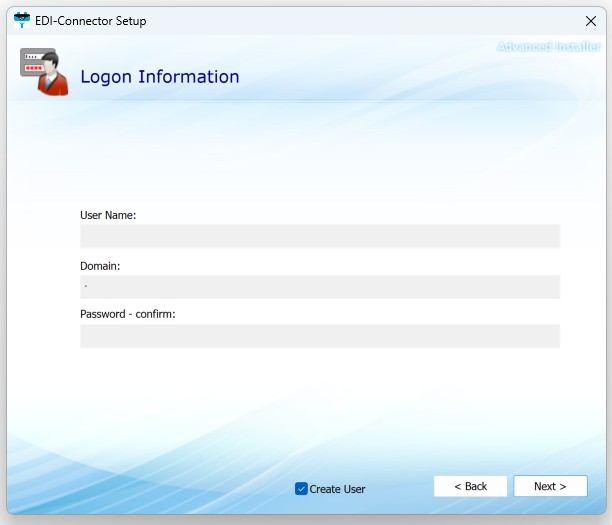Screen dimensions: 612x525
Task: Click the Domain label
Action: tap(100, 266)
